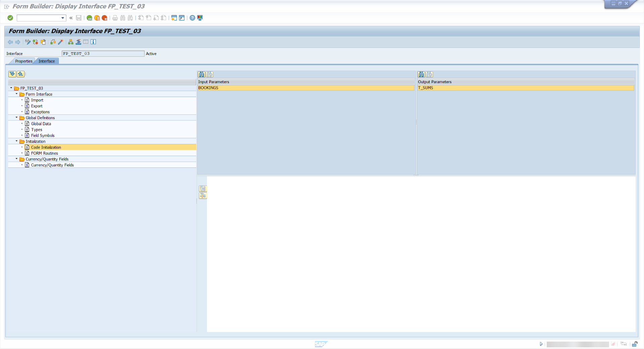
Task: Click Find Next icon above Output Parameters
Action: point(430,74)
